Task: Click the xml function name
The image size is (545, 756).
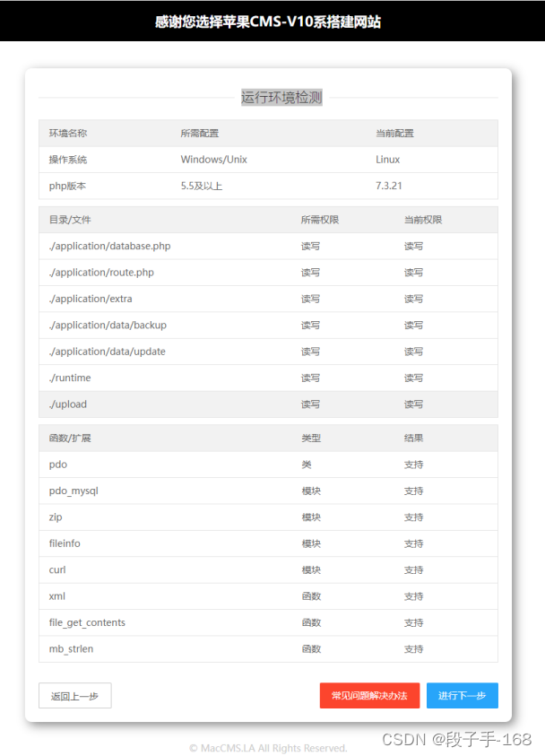Action: coord(56,596)
